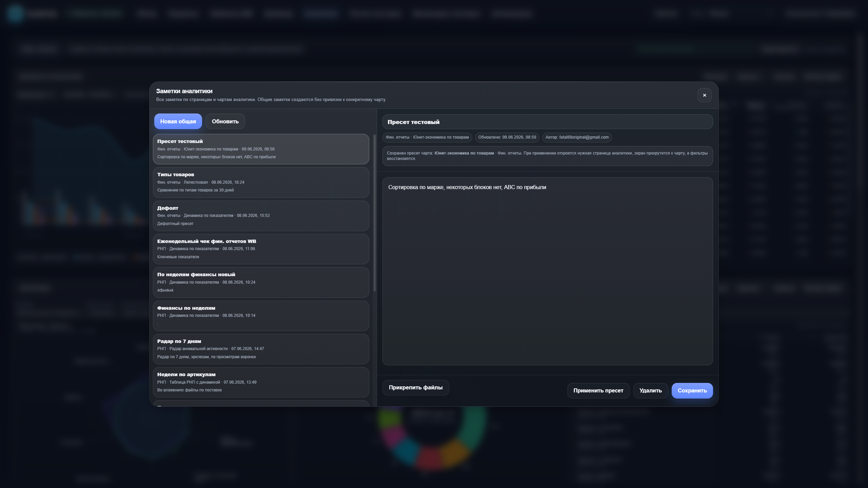Open the Радар по 7 дням note
This screenshot has width=868, height=488.
pos(261,349)
